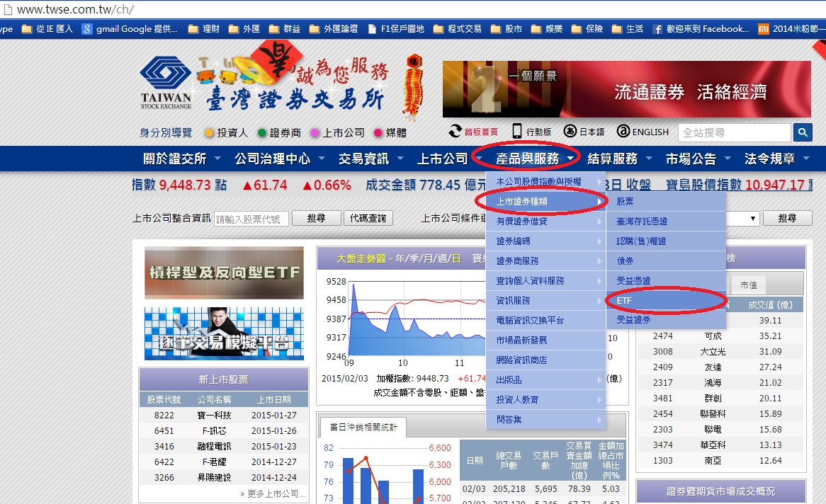Viewport: 826px width, 504px height.
Task: Open the 外匯論壇 bookmark folder
Action: pyautogui.click(x=334, y=29)
